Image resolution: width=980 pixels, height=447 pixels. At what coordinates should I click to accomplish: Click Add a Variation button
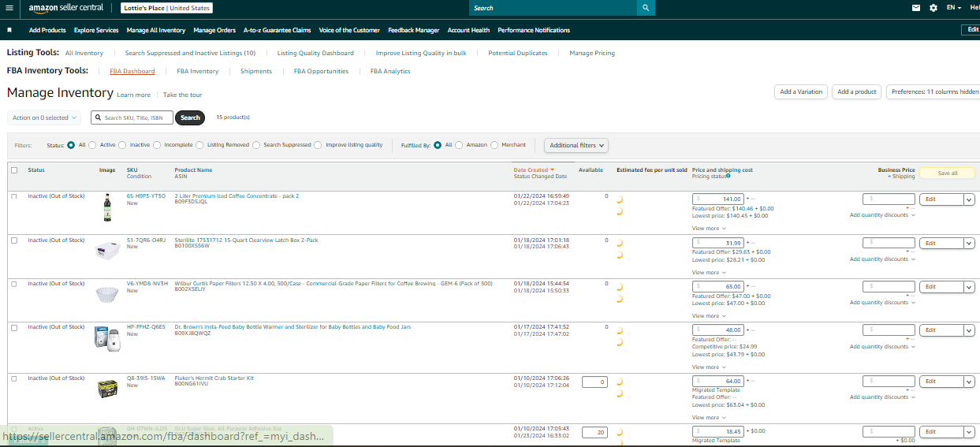click(x=800, y=91)
